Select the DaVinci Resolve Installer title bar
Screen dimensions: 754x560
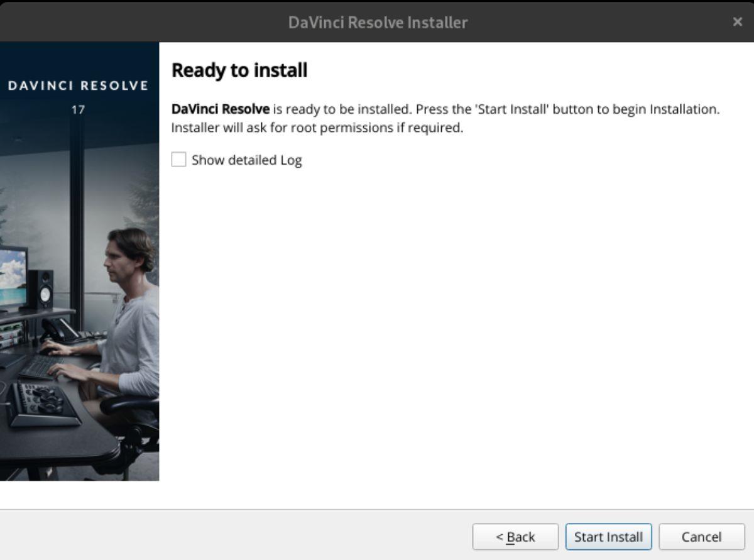(x=377, y=21)
